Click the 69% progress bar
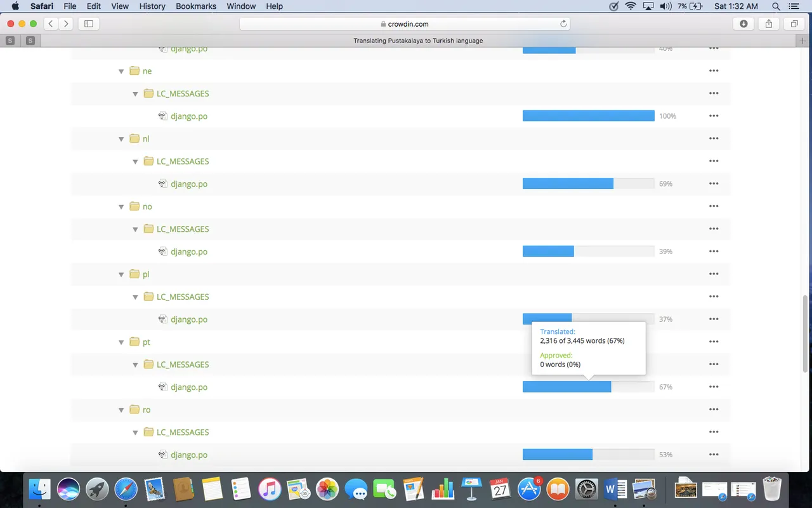 pos(588,184)
